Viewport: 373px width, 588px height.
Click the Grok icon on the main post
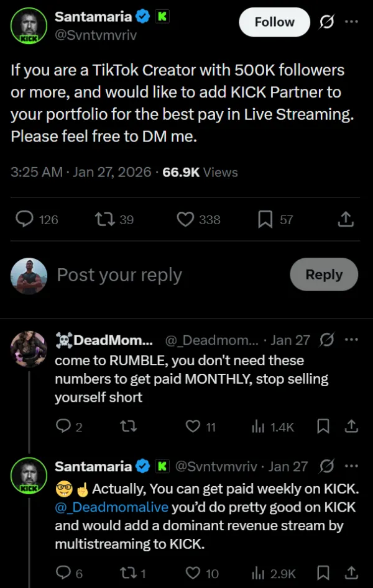[328, 22]
